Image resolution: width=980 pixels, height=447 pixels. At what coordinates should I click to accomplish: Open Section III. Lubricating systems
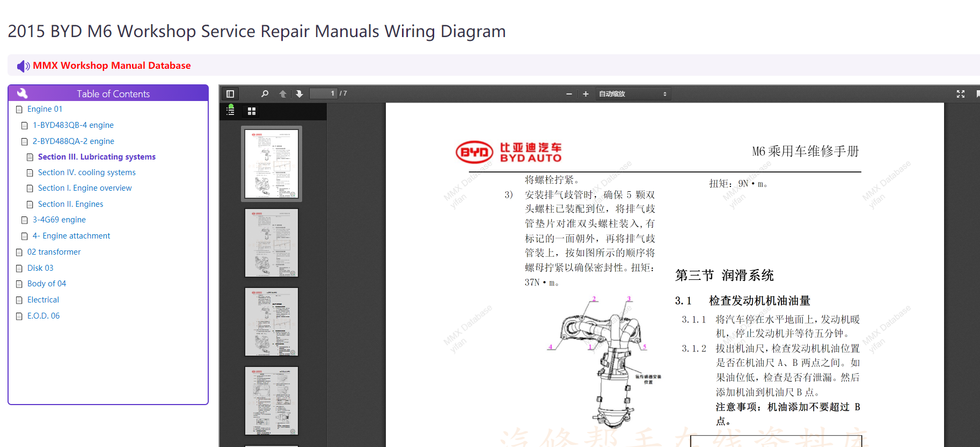pyautogui.click(x=97, y=157)
